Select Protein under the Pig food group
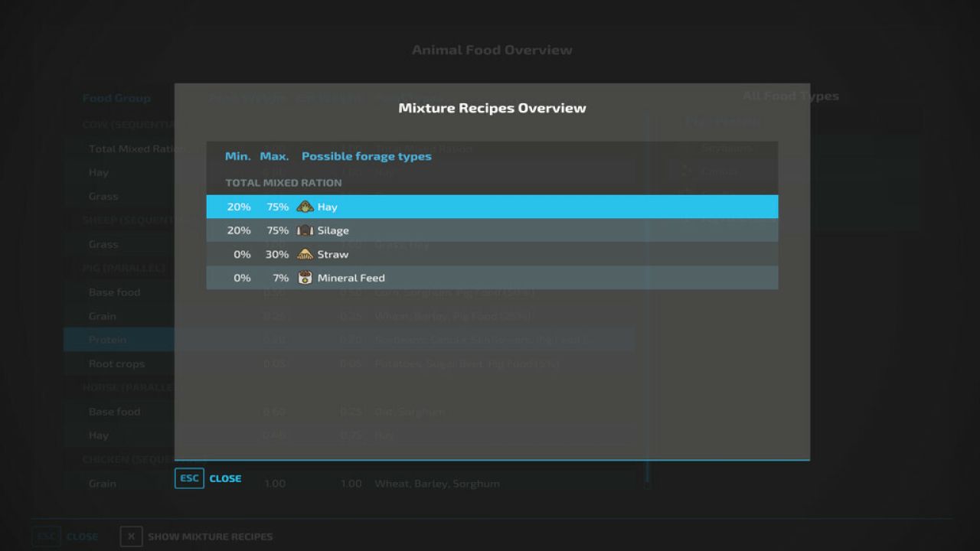The width and height of the screenshot is (980, 551). coord(108,339)
